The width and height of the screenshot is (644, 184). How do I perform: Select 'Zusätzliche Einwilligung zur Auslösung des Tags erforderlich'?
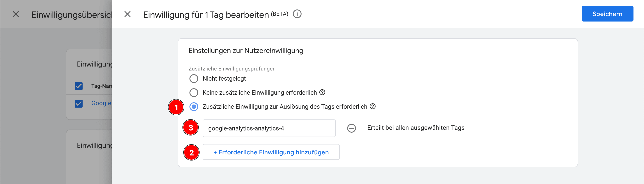point(194,107)
